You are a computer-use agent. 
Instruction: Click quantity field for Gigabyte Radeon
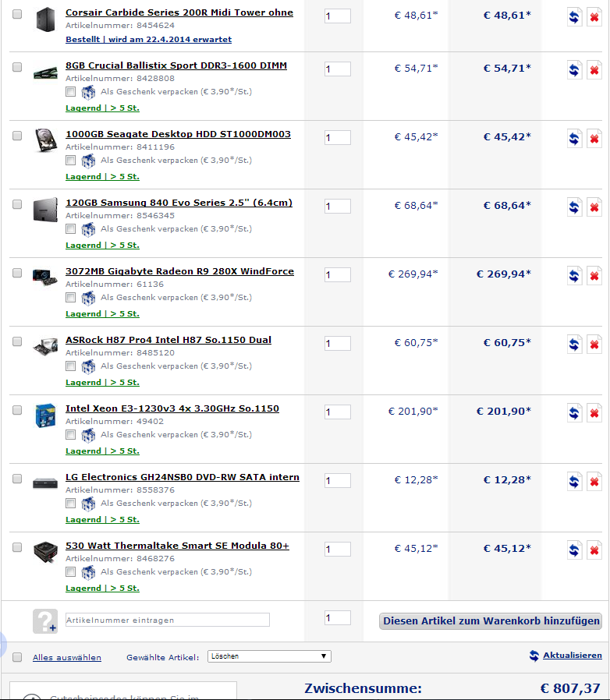[338, 274]
